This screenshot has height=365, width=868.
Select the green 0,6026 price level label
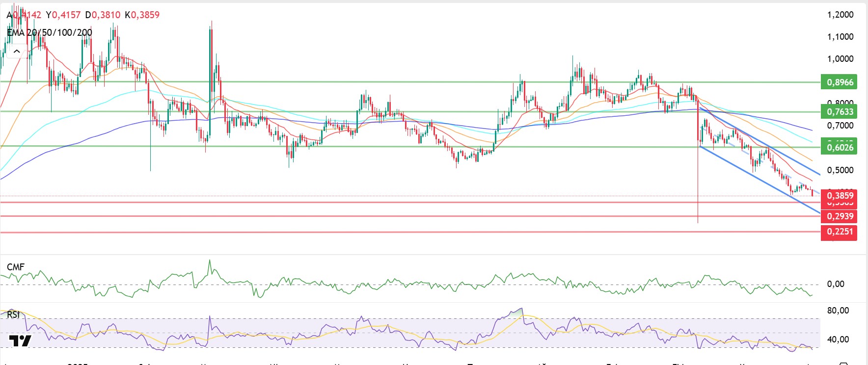tap(839, 147)
